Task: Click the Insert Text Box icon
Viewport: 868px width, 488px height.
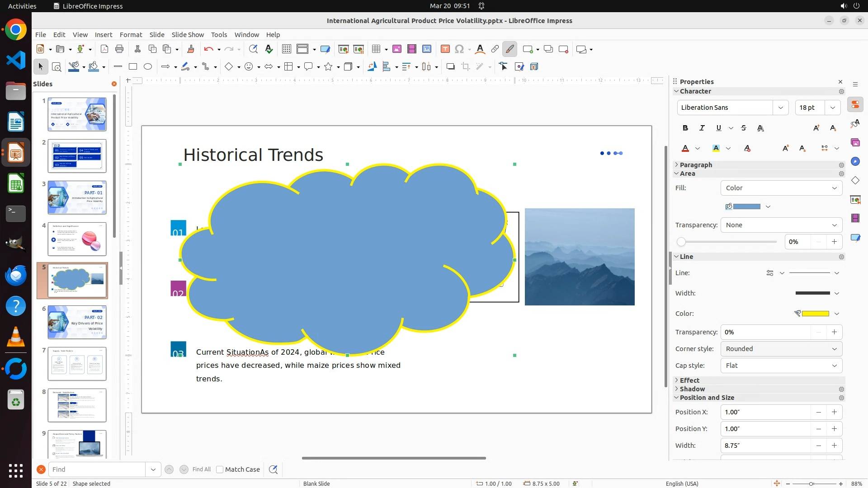Action: coord(445,49)
